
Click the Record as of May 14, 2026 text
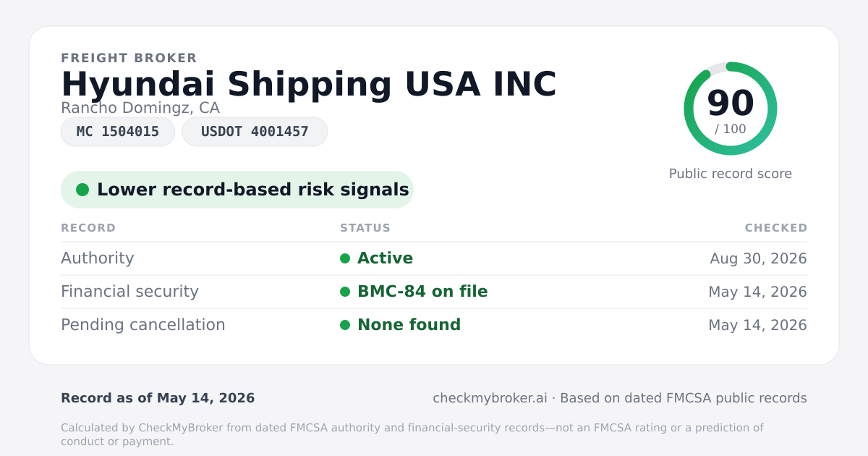(x=158, y=398)
